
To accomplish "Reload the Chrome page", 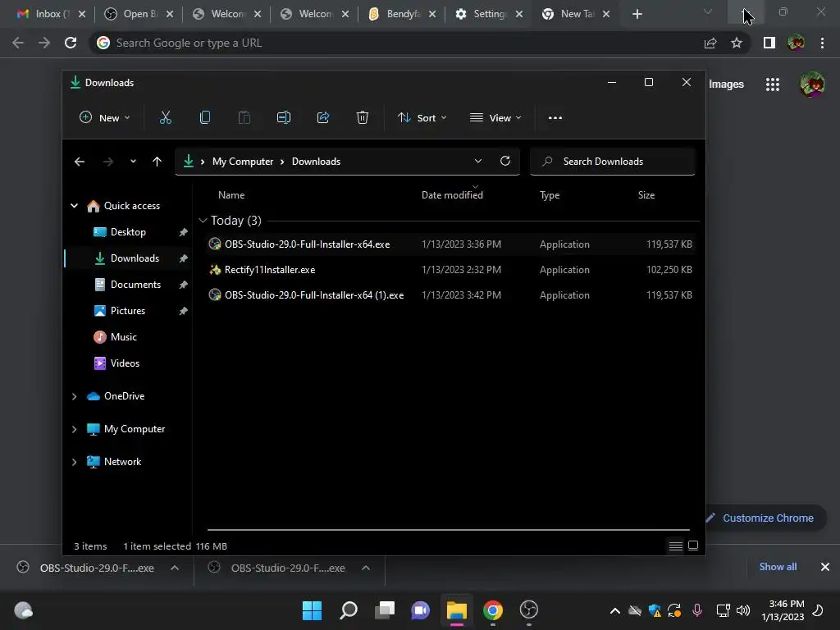I will [x=71, y=43].
